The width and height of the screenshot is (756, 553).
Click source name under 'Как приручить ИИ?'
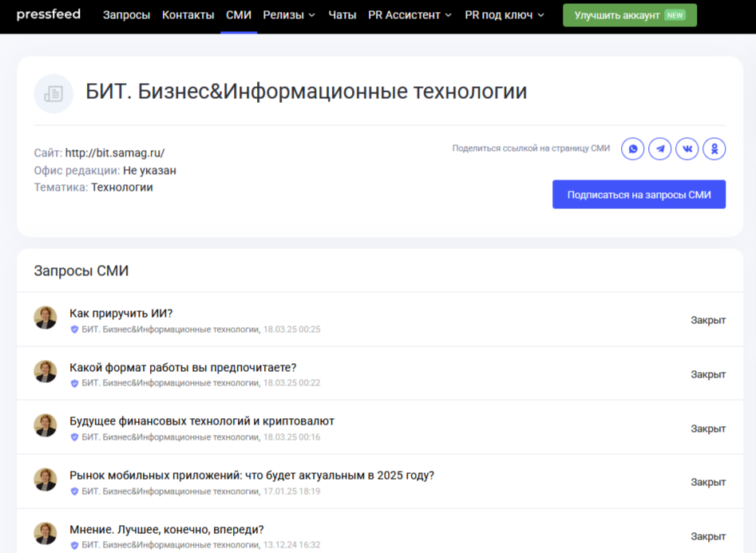point(171,330)
